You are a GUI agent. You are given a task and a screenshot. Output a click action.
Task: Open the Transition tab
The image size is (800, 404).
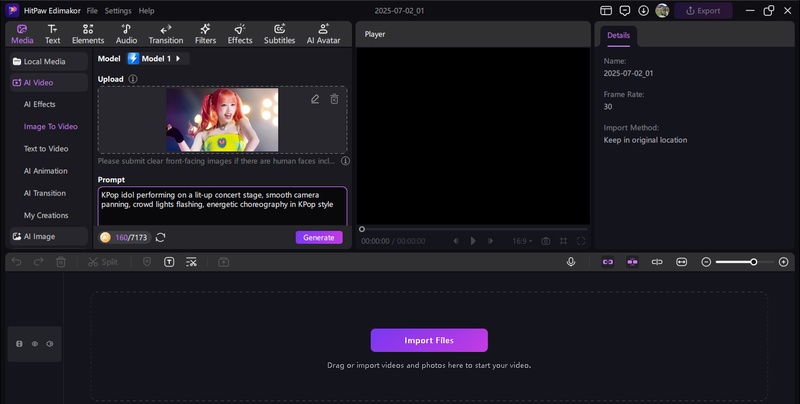[x=166, y=34]
